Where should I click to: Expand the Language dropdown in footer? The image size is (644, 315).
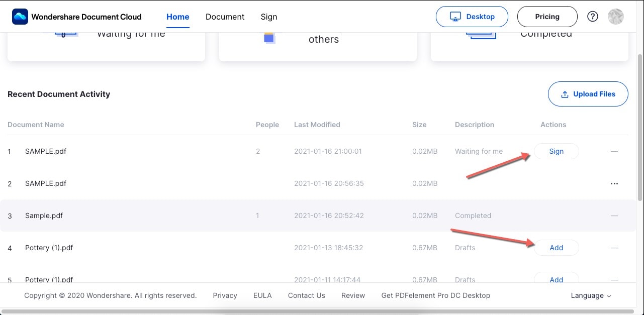[x=591, y=295]
